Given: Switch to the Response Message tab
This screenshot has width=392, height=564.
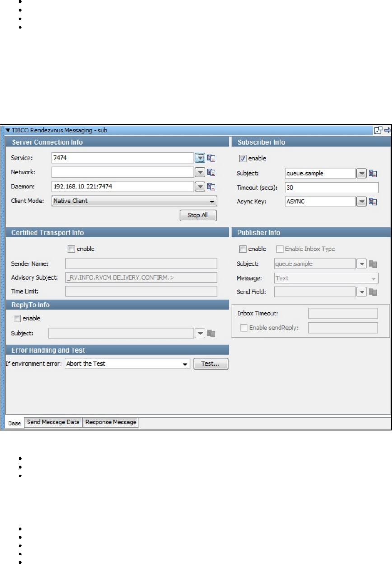Looking at the screenshot, I should point(111,422).
